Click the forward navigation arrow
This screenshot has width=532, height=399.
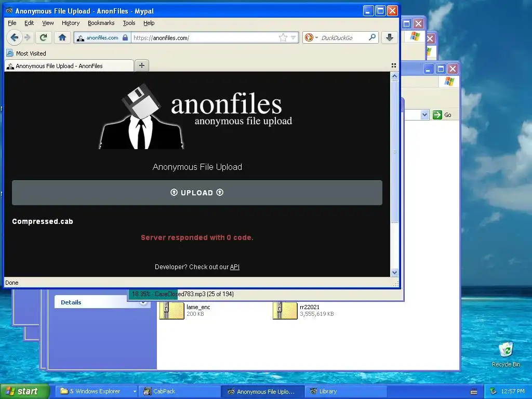(x=28, y=37)
